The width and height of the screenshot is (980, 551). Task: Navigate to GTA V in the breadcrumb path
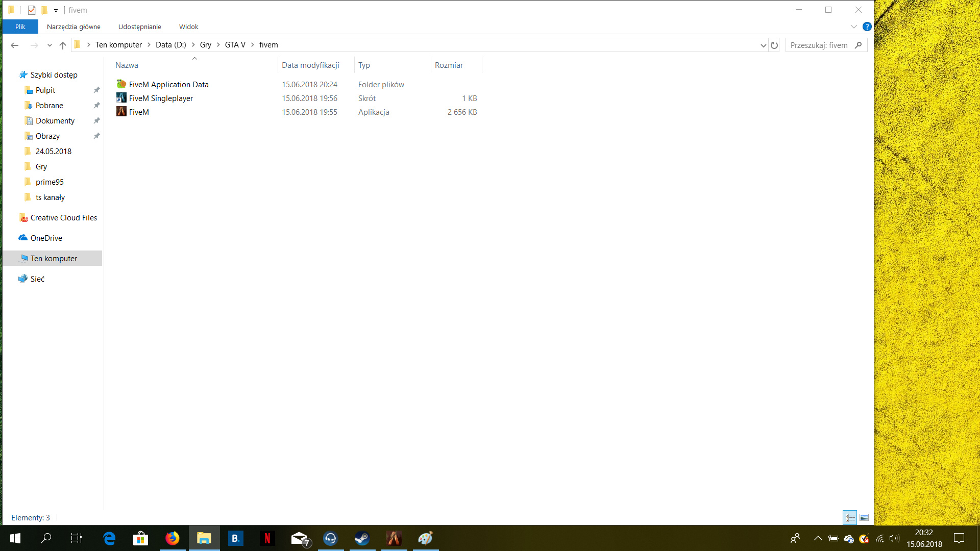[235, 44]
